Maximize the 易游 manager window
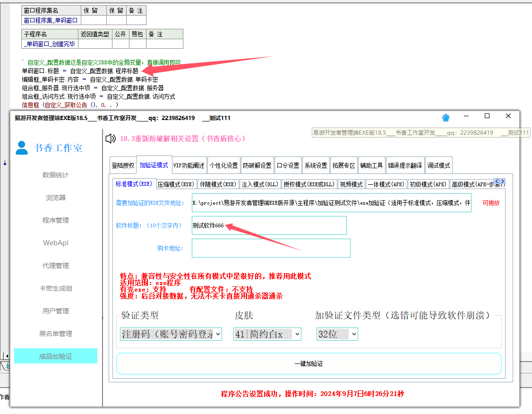The image size is (532, 414). (x=487, y=116)
